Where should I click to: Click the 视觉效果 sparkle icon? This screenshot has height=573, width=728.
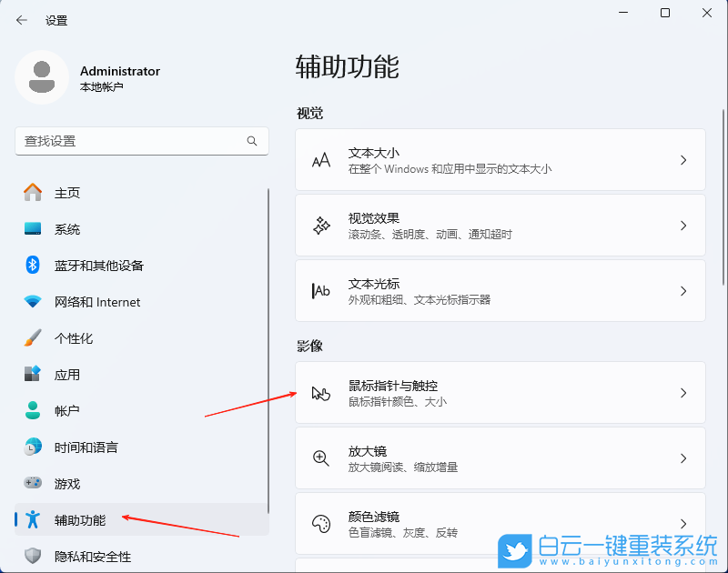point(320,225)
